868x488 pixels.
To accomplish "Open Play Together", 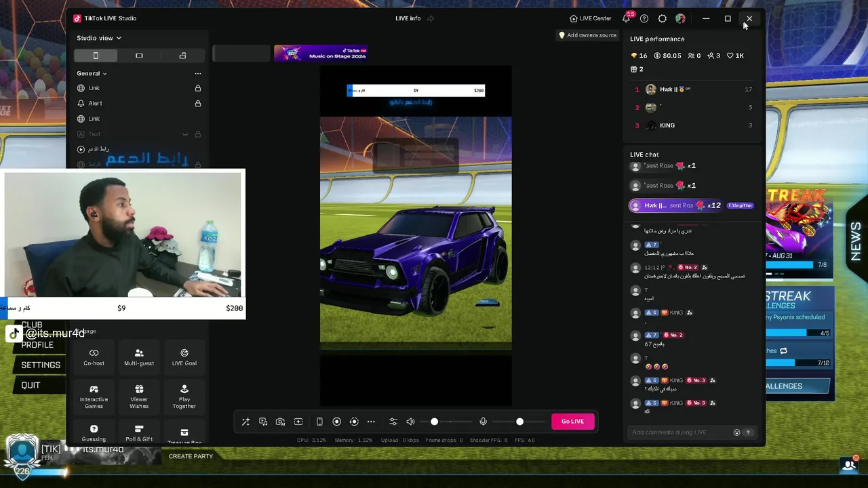I will pos(184,396).
